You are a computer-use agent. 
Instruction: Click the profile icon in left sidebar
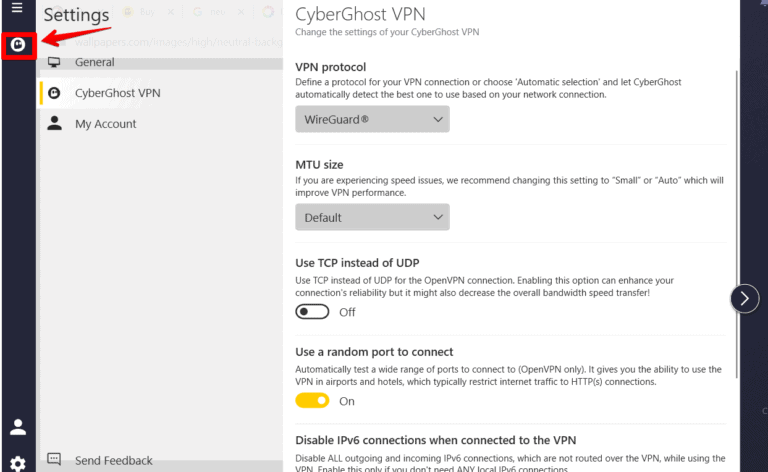point(18,427)
